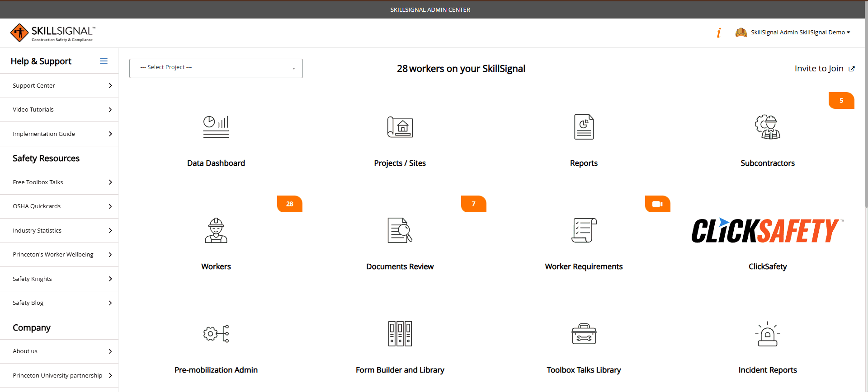
Task: Expand the Free Toolbox Talks chevron
Action: pos(110,182)
